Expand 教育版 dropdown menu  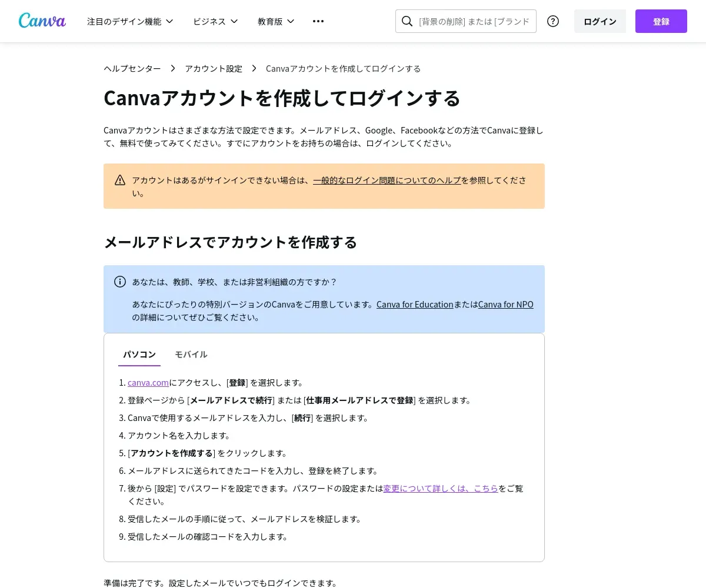click(276, 21)
